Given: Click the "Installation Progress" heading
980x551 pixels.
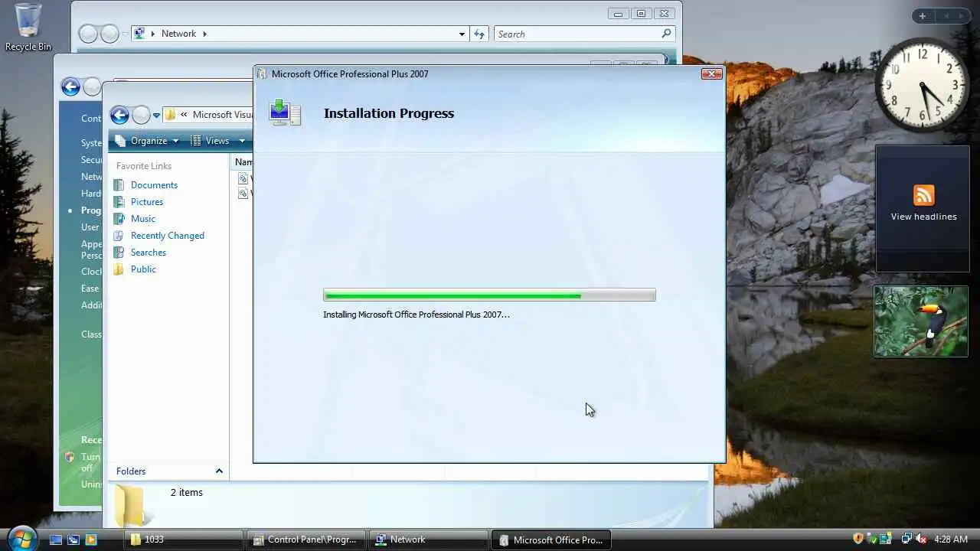Looking at the screenshot, I should point(389,113).
